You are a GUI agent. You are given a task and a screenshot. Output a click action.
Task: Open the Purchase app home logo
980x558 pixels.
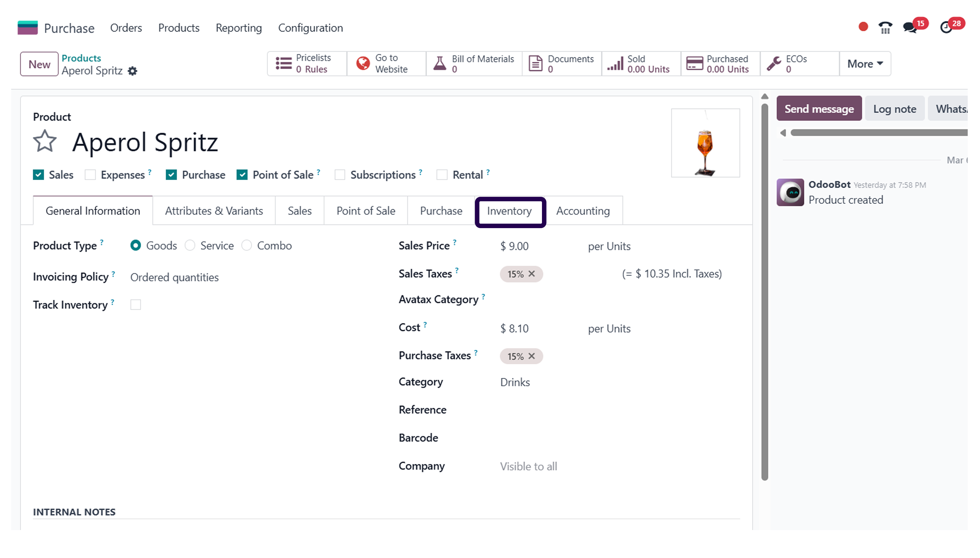pos(28,28)
